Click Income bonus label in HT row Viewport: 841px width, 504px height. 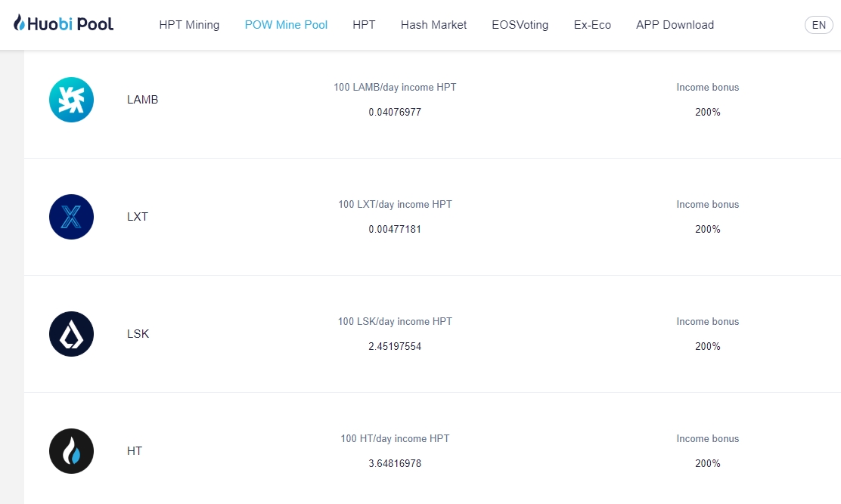pyautogui.click(x=707, y=439)
